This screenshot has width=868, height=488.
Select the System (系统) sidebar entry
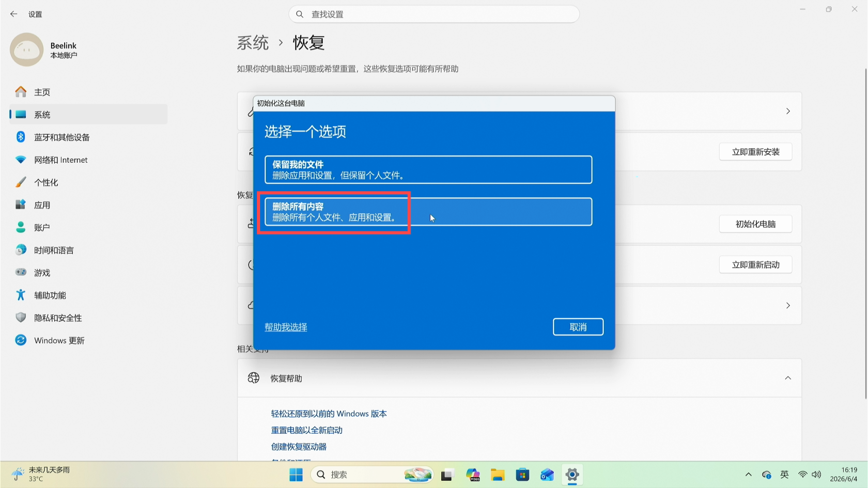click(x=88, y=115)
